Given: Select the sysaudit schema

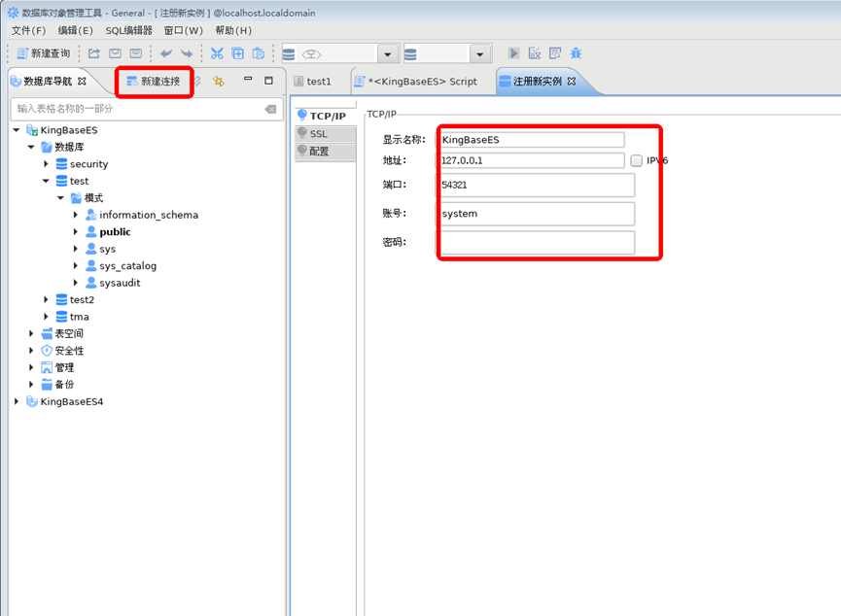Looking at the screenshot, I should click(120, 283).
